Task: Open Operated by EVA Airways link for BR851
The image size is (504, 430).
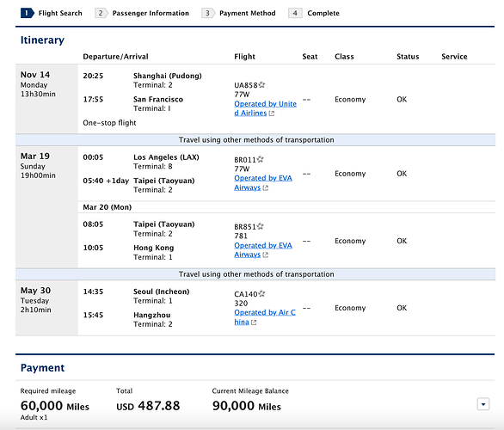Action: coord(263,249)
